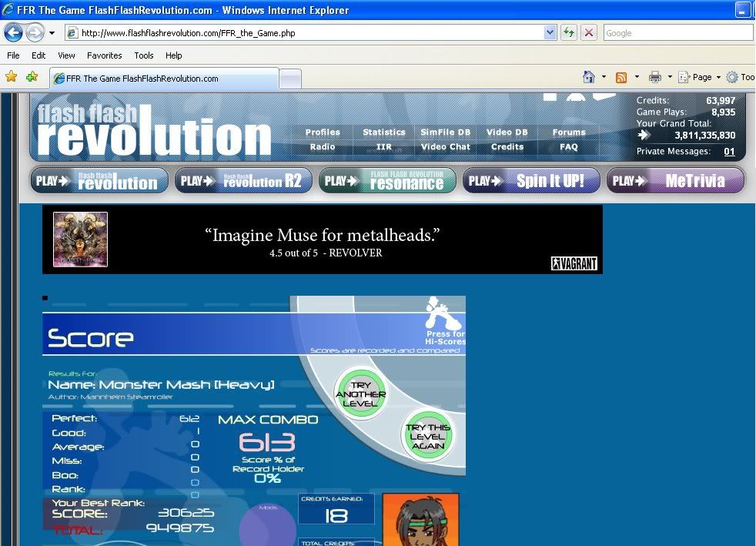Click the RSS feeds icon
756x546 pixels.
point(621,77)
